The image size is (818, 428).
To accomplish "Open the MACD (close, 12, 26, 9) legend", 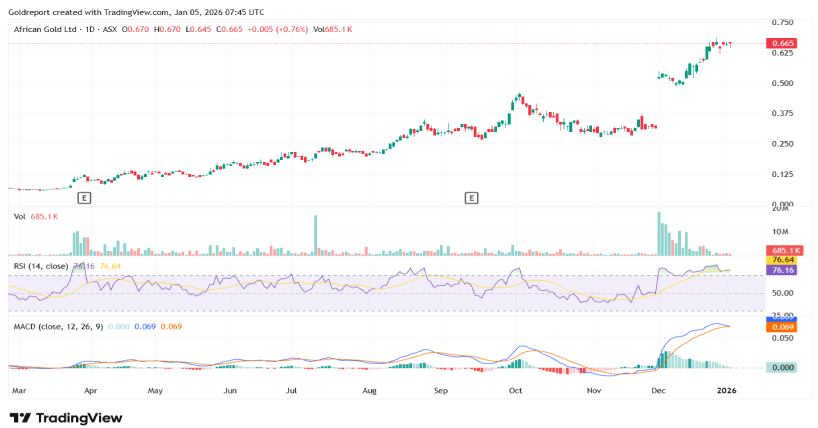I will click(58, 327).
